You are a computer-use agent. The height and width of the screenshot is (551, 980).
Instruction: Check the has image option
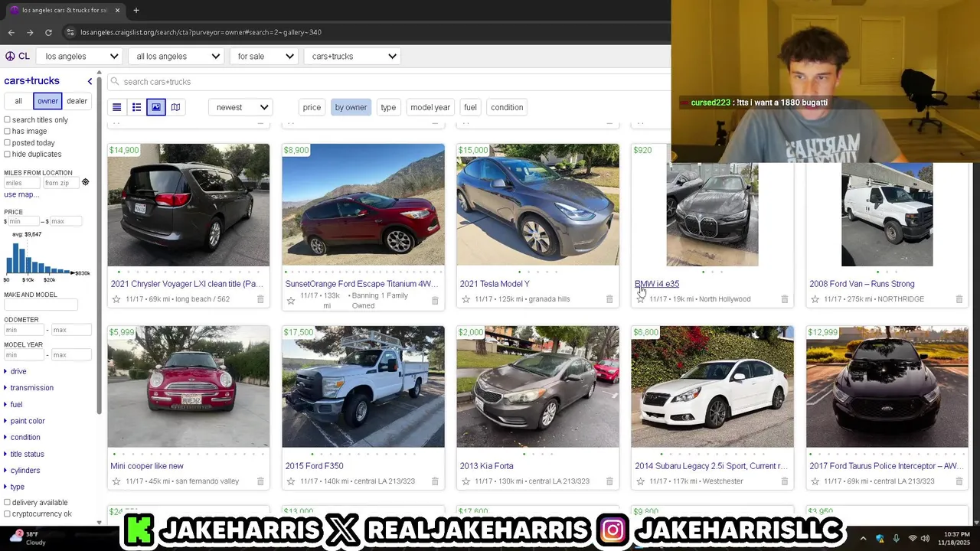8,132
